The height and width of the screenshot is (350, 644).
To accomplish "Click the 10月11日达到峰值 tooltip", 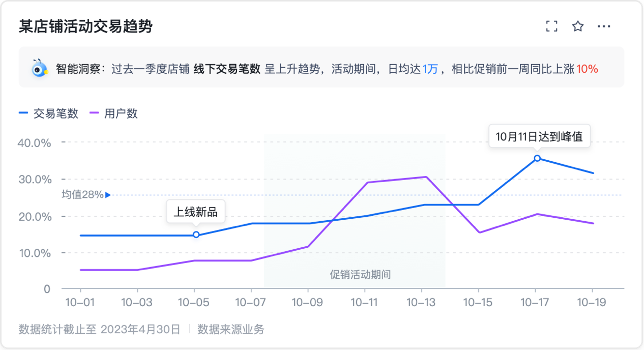I will pyautogui.click(x=539, y=136).
